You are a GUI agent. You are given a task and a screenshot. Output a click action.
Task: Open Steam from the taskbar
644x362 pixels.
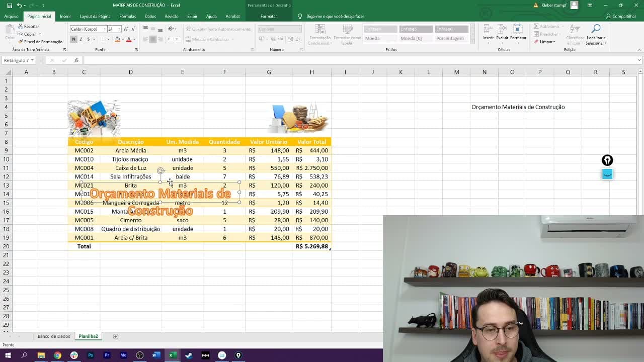tap(189, 355)
